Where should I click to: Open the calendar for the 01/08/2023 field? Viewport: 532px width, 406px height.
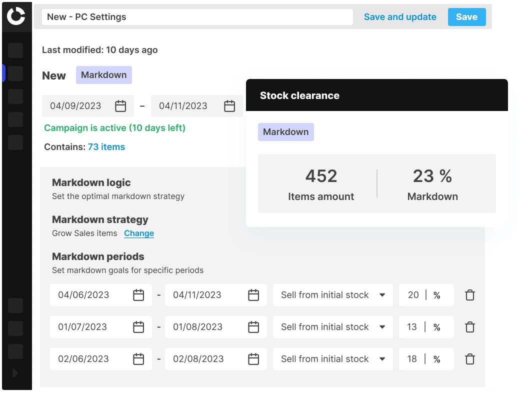click(x=253, y=327)
